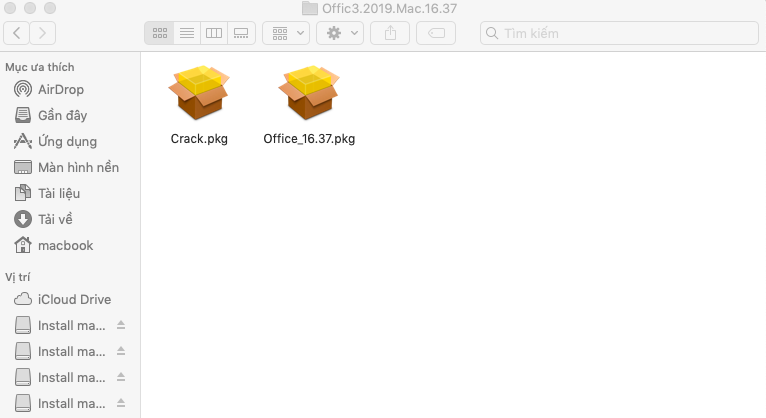Open the item grouping dropdown

[x=286, y=33]
